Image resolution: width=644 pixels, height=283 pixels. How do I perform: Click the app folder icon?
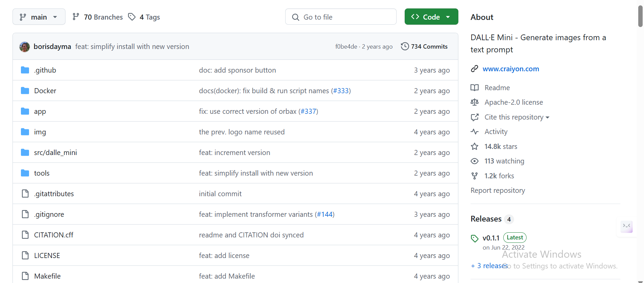coord(25,111)
